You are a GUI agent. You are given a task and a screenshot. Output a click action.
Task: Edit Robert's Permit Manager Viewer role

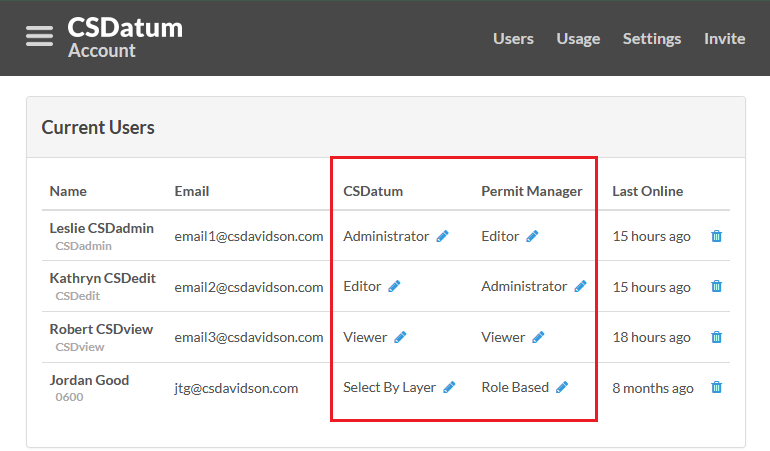tap(538, 338)
